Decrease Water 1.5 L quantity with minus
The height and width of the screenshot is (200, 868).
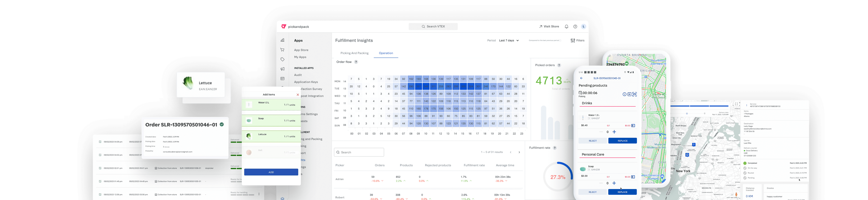(x=601, y=132)
